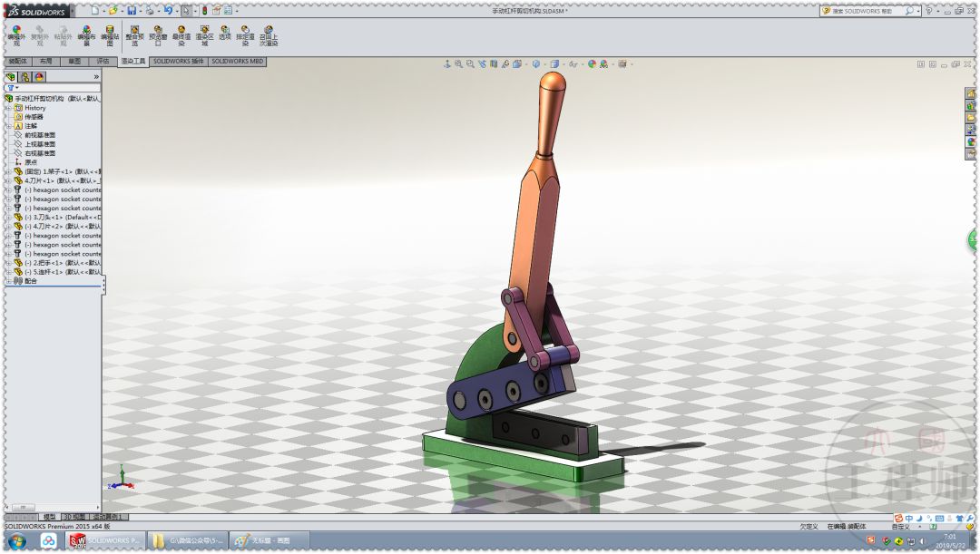The image size is (980, 554).
Task: Click the Zoom to Fit icon in heads-up toolbar
Action: pos(456,63)
